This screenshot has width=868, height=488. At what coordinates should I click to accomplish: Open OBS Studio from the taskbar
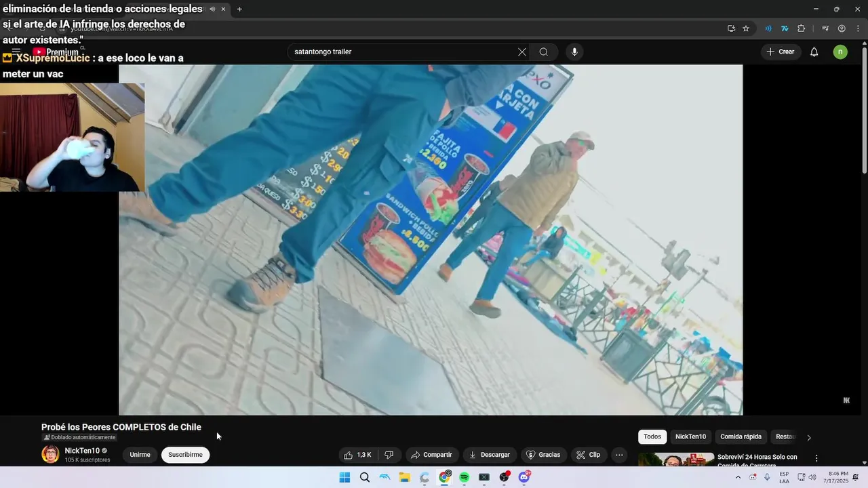pos(505,477)
